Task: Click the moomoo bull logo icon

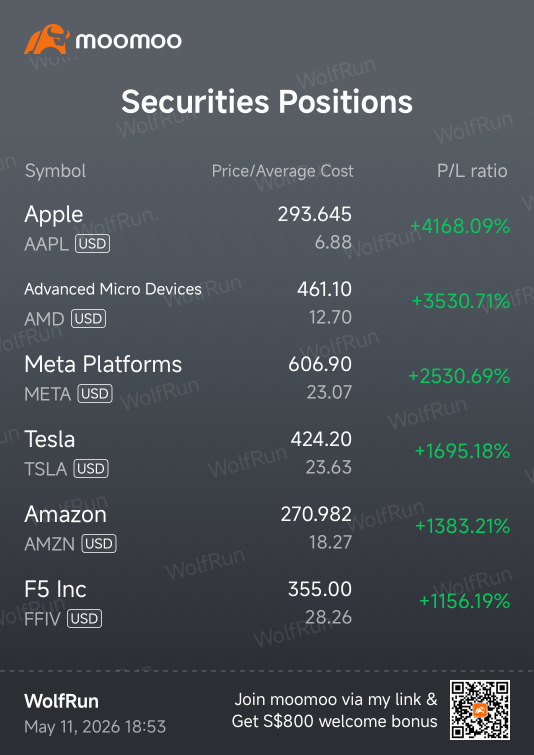Action: click(47, 39)
